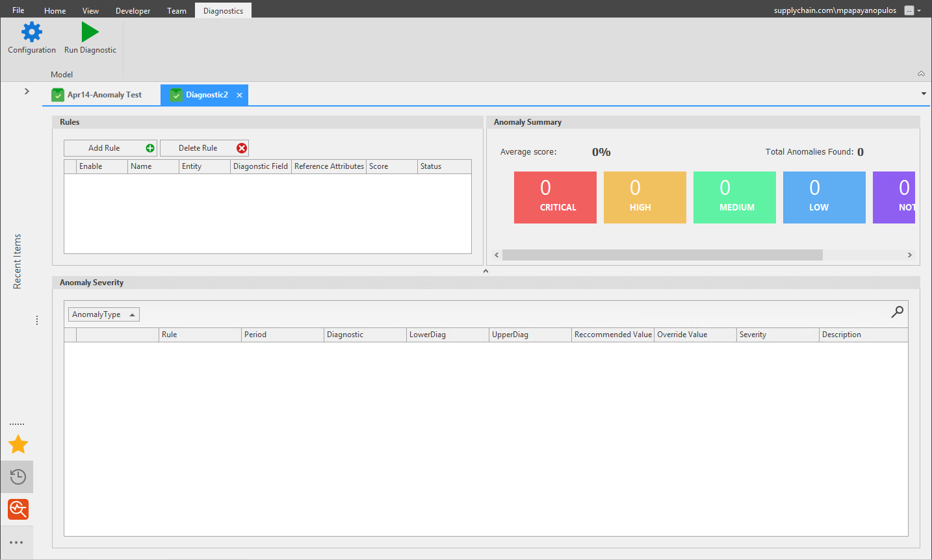
Task: Click the scroll left arrow in Anomaly Summary
Action: click(497, 255)
